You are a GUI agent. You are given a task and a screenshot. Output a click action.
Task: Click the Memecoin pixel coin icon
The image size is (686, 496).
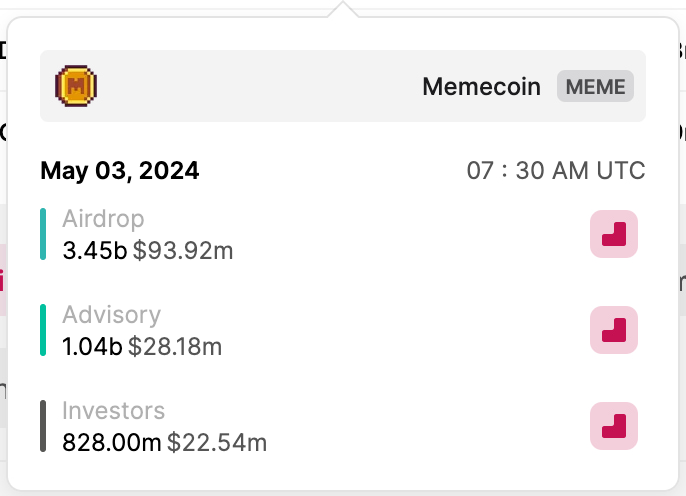coord(76,86)
